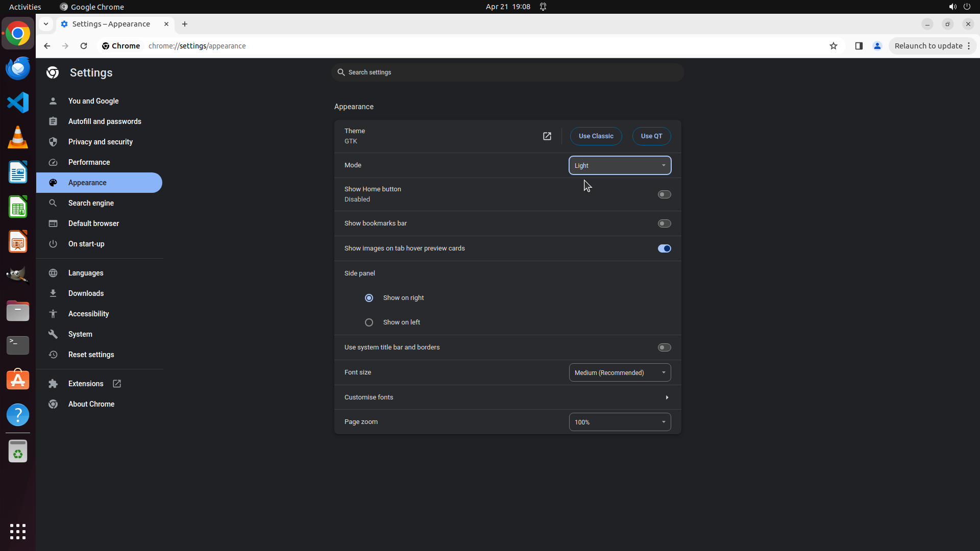Reload the page
The image size is (980, 551).
tap(84, 46)
